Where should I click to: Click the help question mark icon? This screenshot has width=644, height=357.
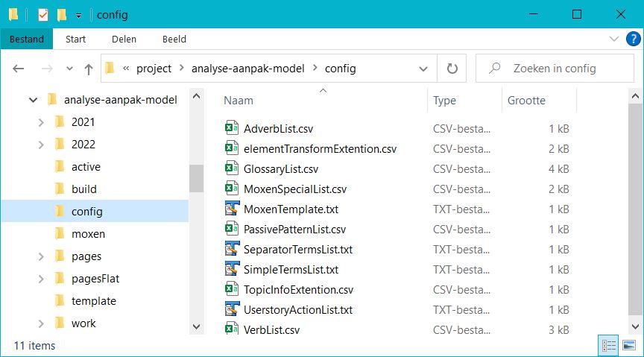pyautogui.click(x=631, y=39)
